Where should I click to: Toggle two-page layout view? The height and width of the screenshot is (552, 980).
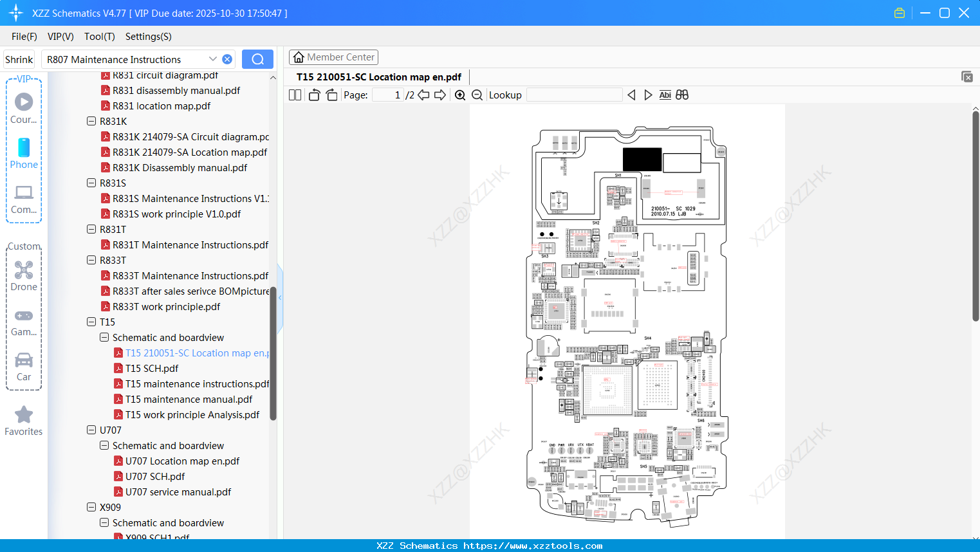click(295, 95)
